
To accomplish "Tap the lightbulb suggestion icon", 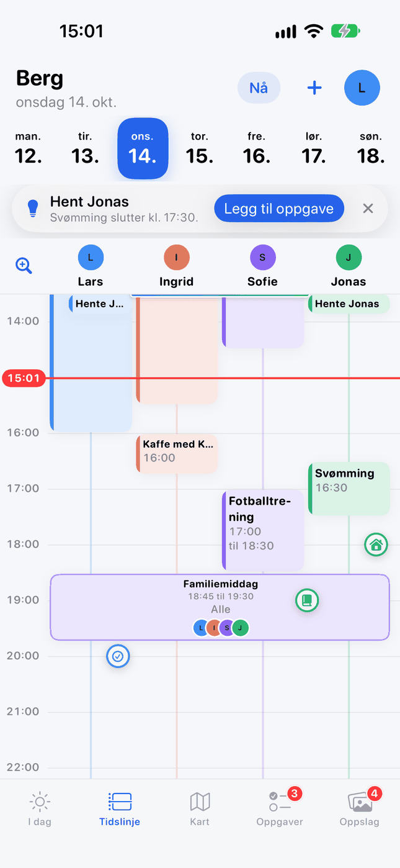I will click(33, 209).
